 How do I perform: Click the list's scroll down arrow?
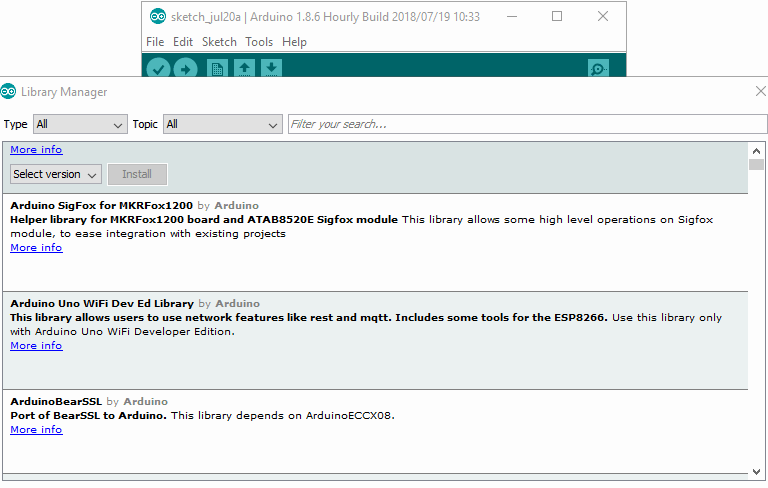click(756, 471)
